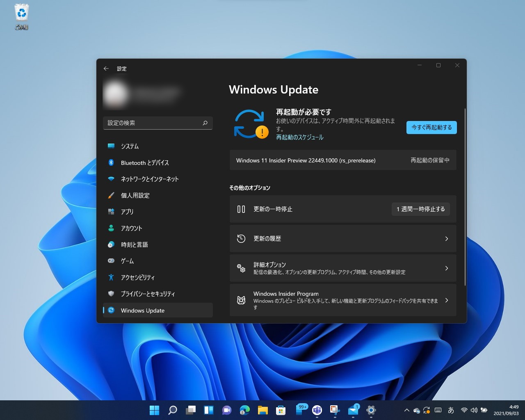Select Windows Update in the sidebar

(142, 310)
